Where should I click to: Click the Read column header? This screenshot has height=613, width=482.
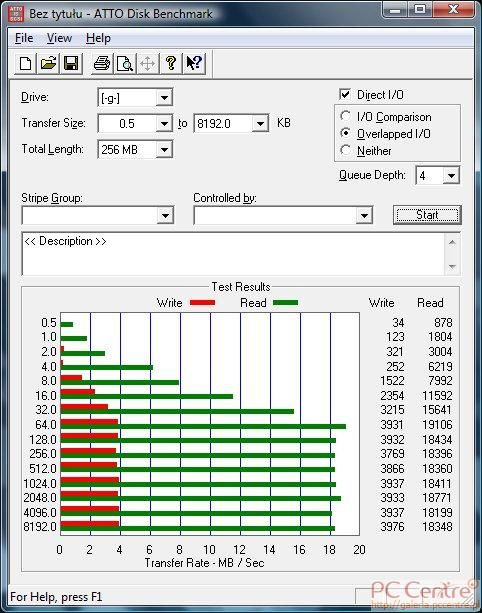tap(430, 303)
